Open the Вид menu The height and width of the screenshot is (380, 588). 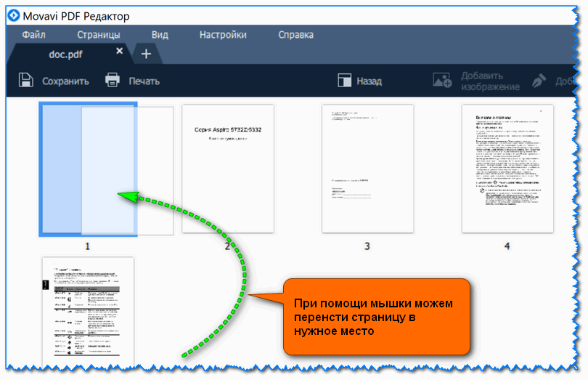click(x=160, y=34)
